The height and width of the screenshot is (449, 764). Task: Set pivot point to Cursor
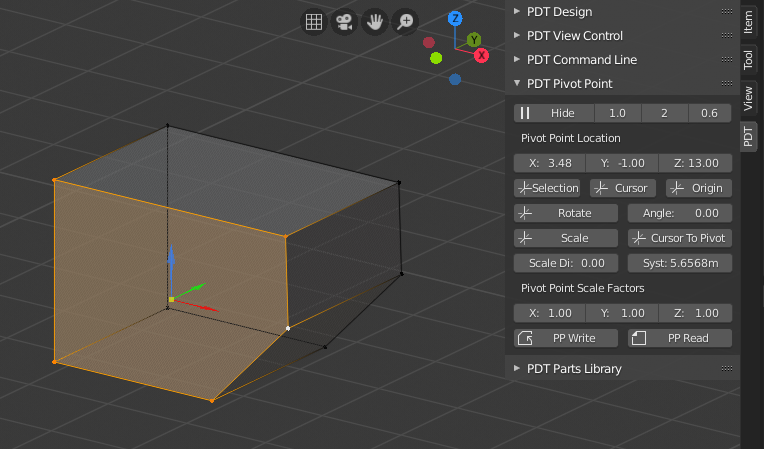[x=622, y=188]
